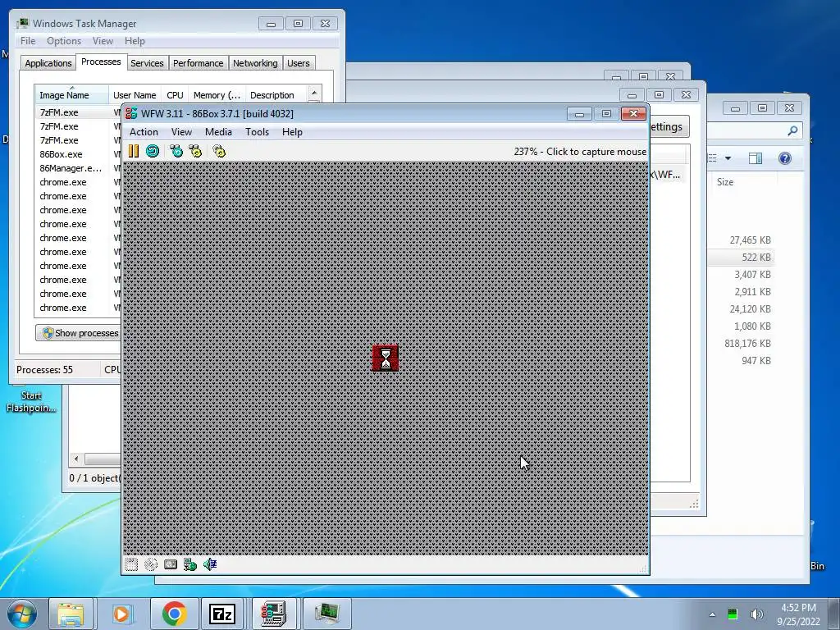Send Ctrl+Alt+Esc via 86Box toolbar icon
This screenshot has height=630, width=840.
click(195, 152)
